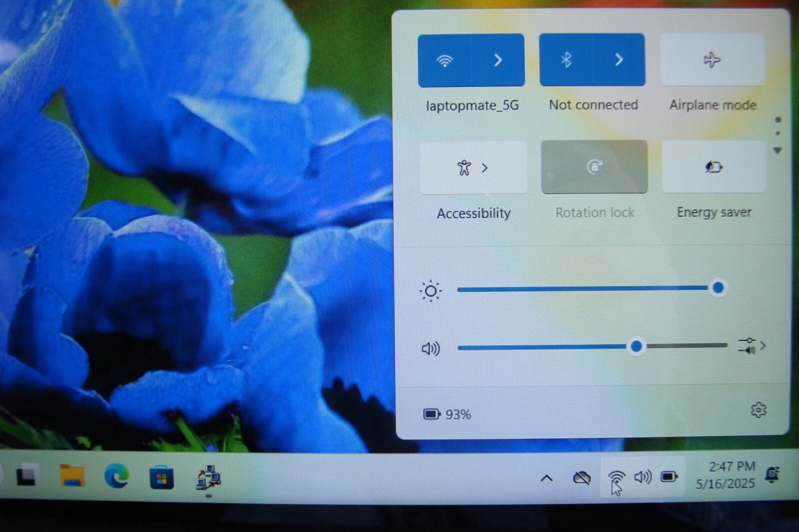Screen dimensions: 799x532
Task: Open all settings via gear icon
Action: tap(758, 410)
